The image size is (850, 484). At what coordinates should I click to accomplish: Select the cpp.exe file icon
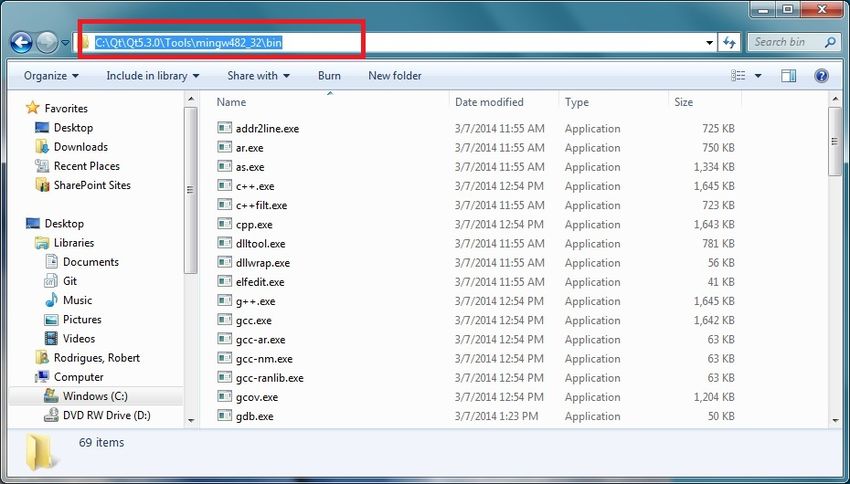(224, 224)
